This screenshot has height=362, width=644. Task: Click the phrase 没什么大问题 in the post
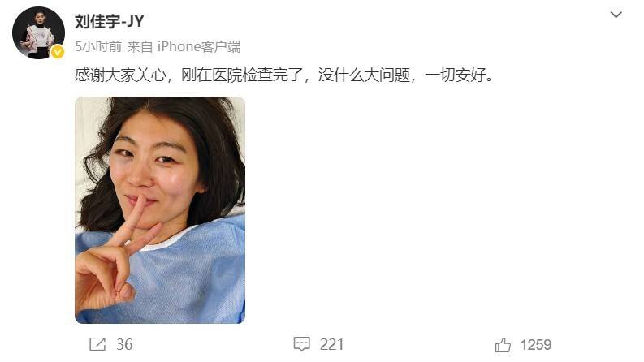[x=364, y=75]
